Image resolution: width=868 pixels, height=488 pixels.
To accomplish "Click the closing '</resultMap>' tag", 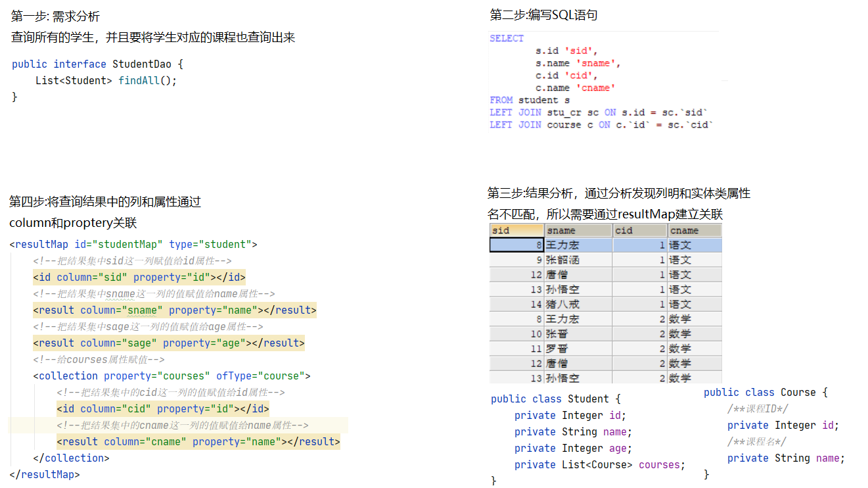I will click(45, 474).
